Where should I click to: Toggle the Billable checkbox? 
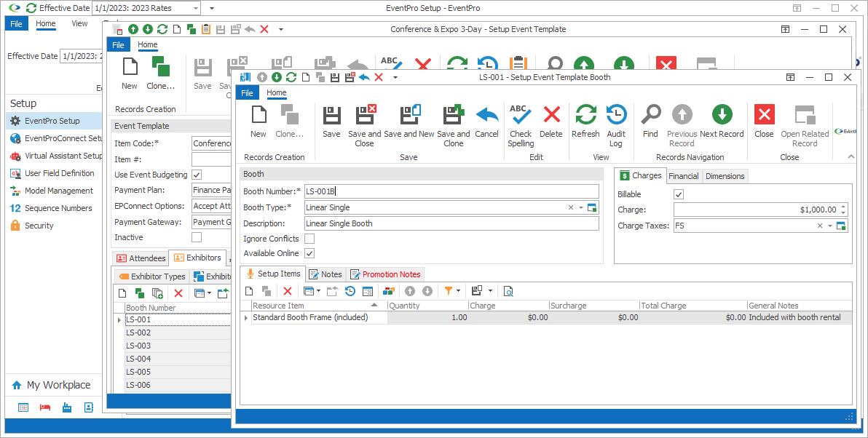point(679,194)
